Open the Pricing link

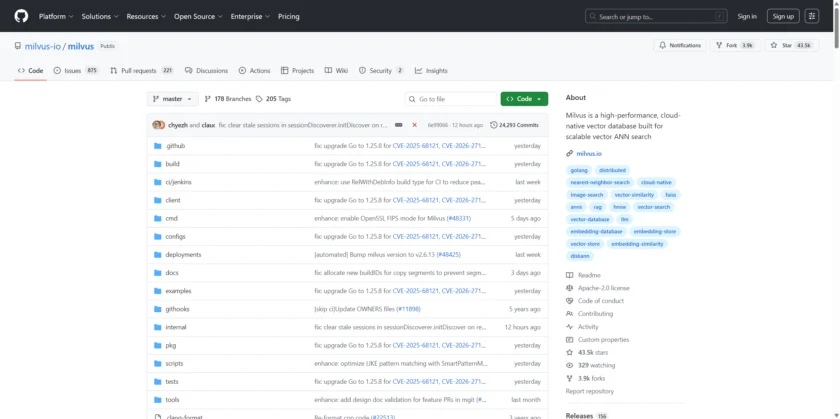pos(289,17)
